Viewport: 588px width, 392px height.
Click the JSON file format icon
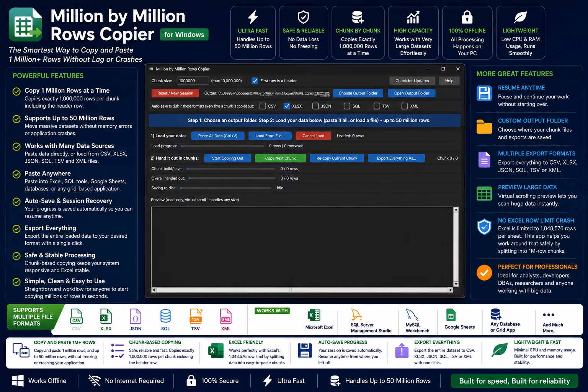pyautogui.click(x=136, y=317)
